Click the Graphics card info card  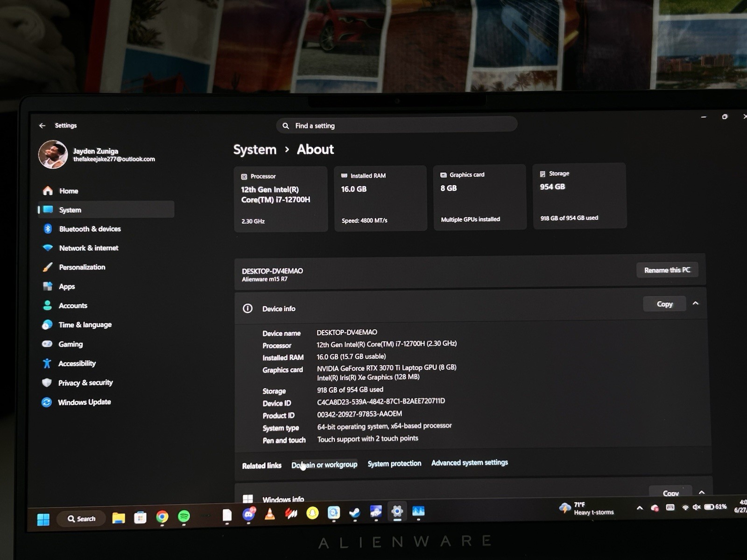(x=480, y=197)
